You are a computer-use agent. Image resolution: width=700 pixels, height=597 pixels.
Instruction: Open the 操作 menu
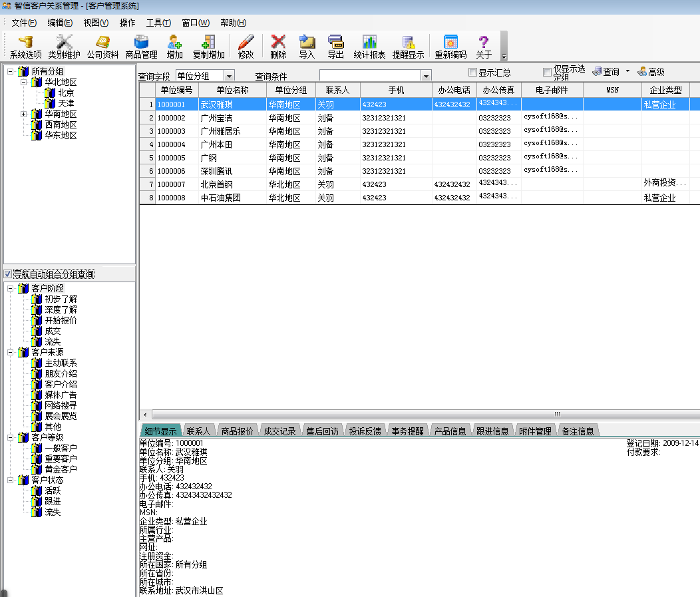coord(127,23)
